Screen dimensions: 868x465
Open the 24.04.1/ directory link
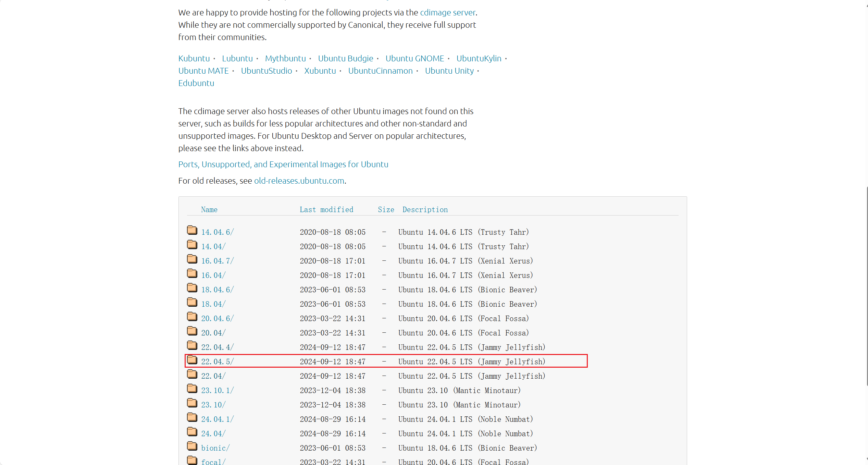point(217,419)
